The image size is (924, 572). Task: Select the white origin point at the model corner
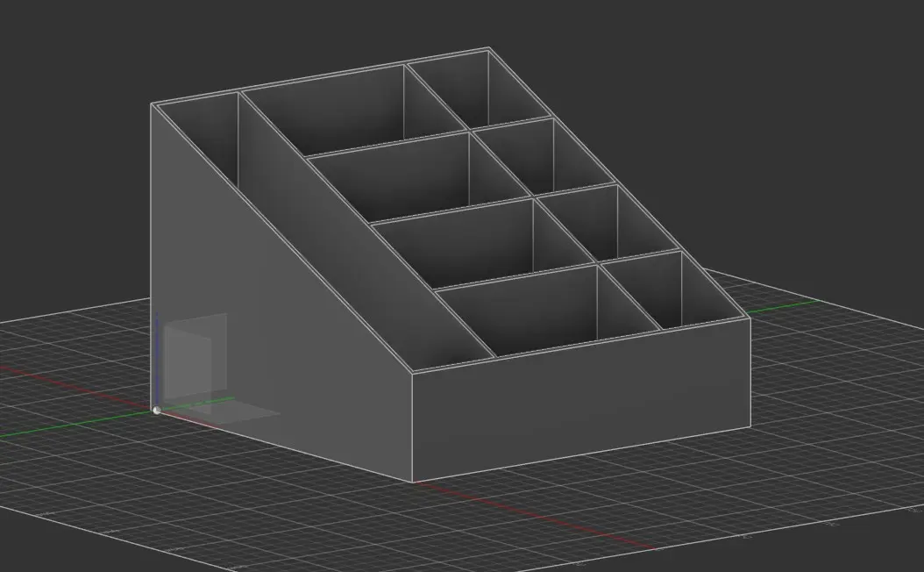tap(156, 411)
